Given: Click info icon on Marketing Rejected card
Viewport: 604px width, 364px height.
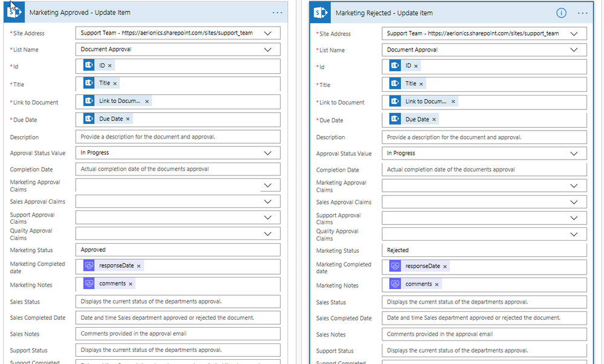Looking at the screenshot, I should pos(561,13).
